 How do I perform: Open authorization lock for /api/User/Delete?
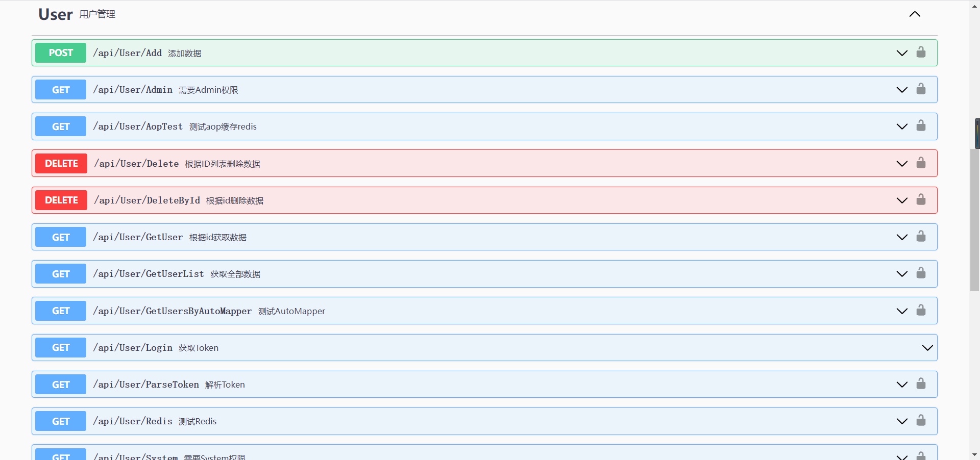pyautogui.click(x=921, y=163)
